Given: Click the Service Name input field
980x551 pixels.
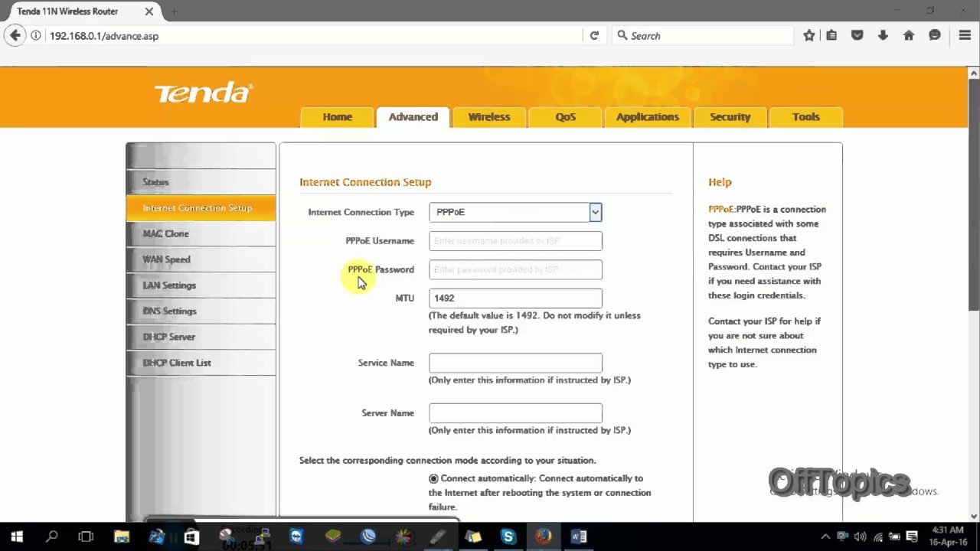Looking at the screenshot, I should click(x=515, y=363).
